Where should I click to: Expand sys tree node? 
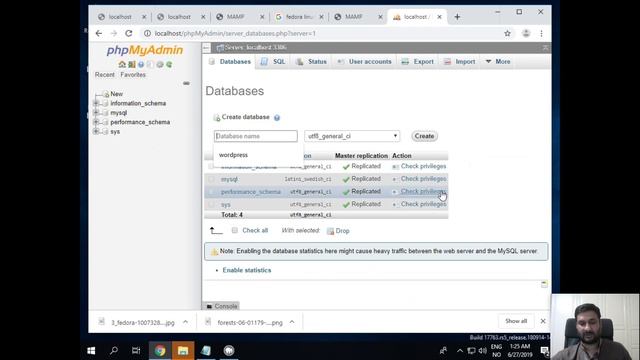(96, 131)
